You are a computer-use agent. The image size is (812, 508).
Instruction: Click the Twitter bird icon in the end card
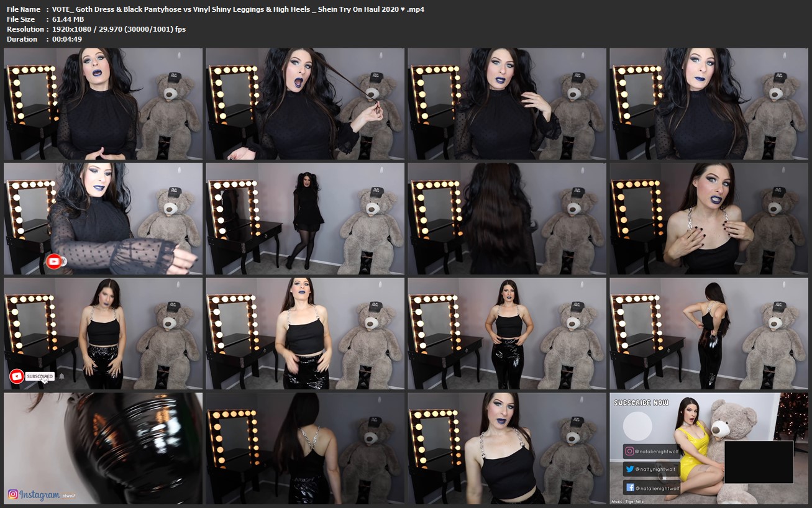pyautogui.click(x=629, y=470)
